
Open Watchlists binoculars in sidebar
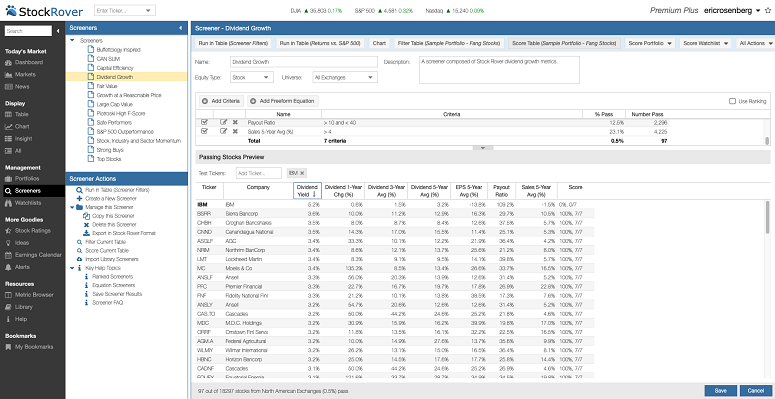[8, 203]
